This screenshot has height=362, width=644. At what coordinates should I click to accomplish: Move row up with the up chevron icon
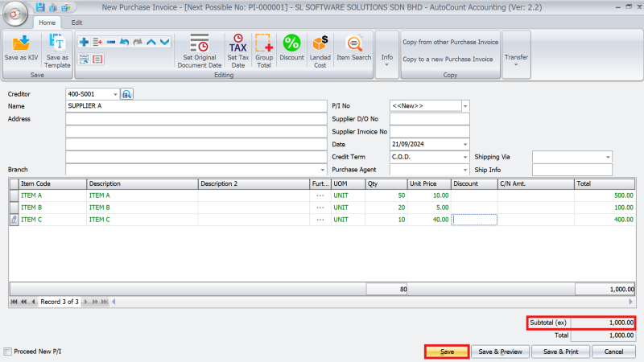[151, 42]
